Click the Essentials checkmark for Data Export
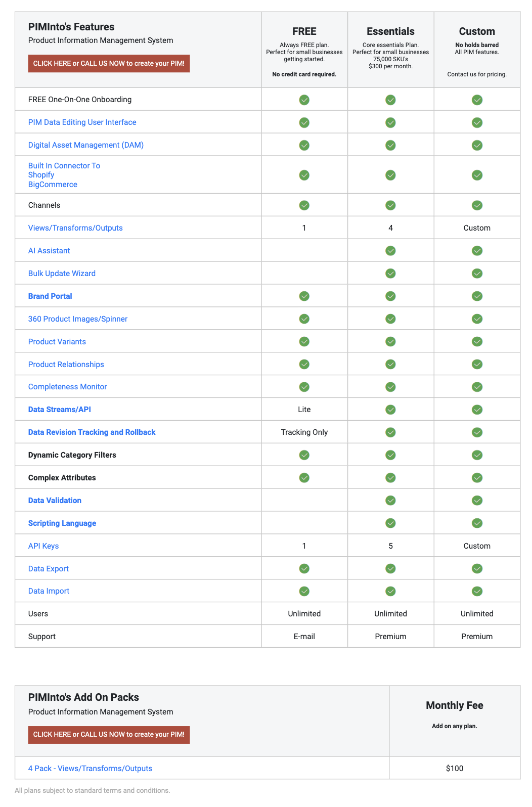This screenshot has width=532, height=807. coord(390,568)
